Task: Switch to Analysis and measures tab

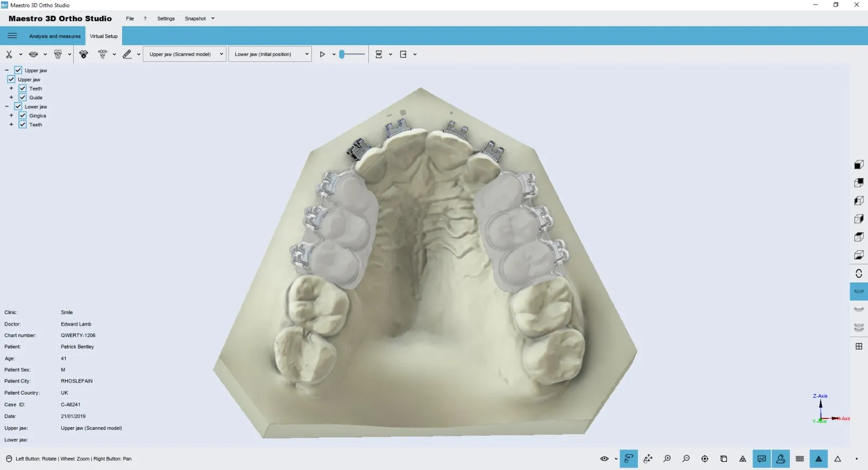Action: click(55, 36)
